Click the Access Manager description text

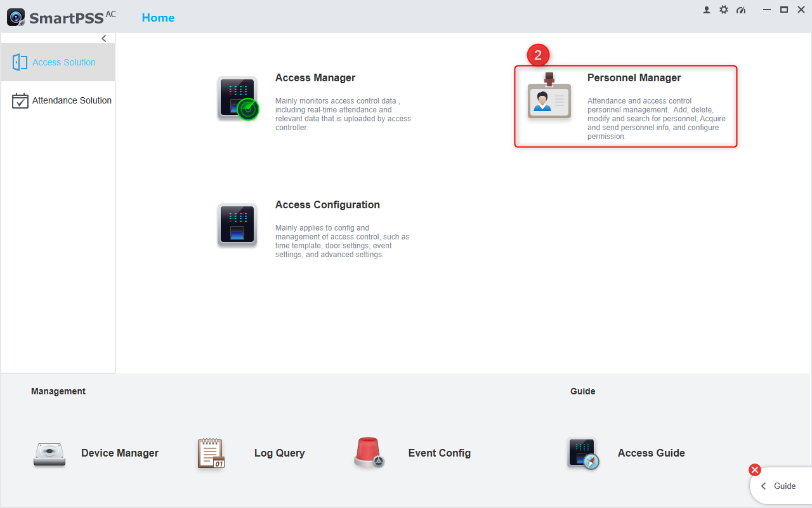click(x=343, y=114)
